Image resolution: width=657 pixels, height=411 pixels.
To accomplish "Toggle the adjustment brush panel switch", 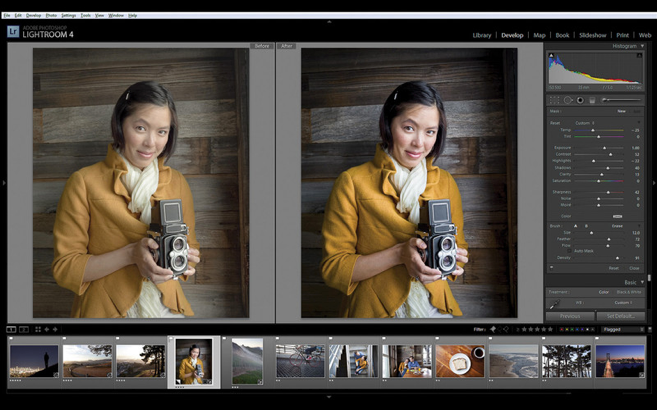I will pos(552,268).
